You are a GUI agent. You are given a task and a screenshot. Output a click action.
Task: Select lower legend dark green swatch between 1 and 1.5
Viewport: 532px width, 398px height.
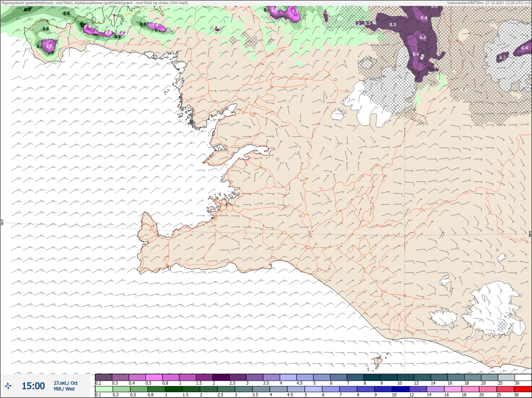point(173,389)
